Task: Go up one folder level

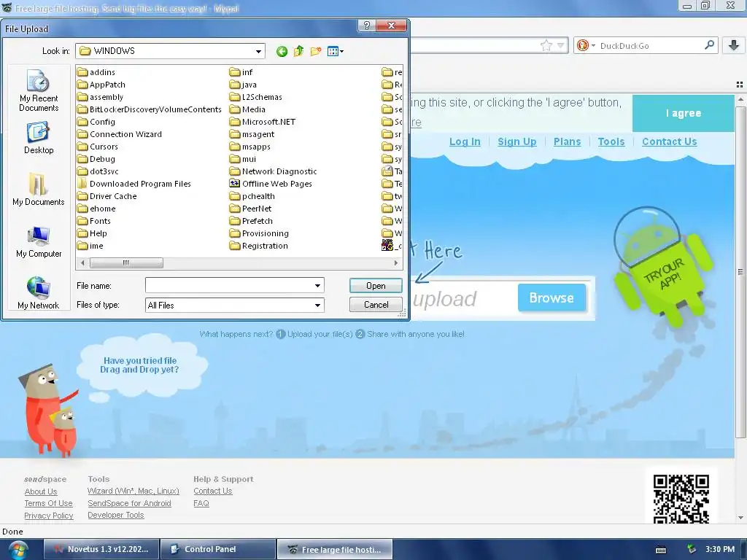Action: 298,51
